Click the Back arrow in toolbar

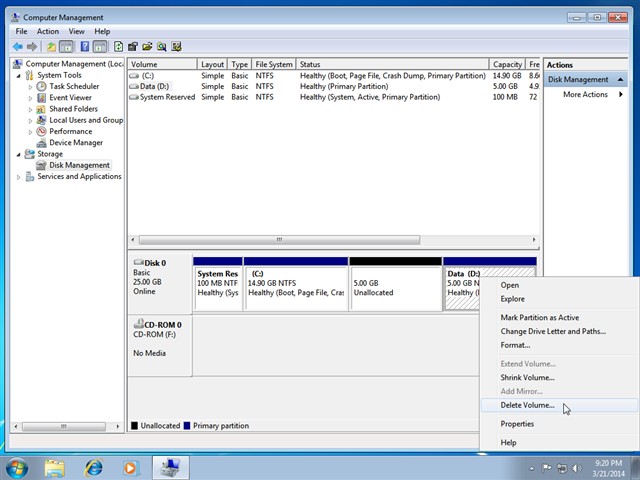(x=18, y=47)
